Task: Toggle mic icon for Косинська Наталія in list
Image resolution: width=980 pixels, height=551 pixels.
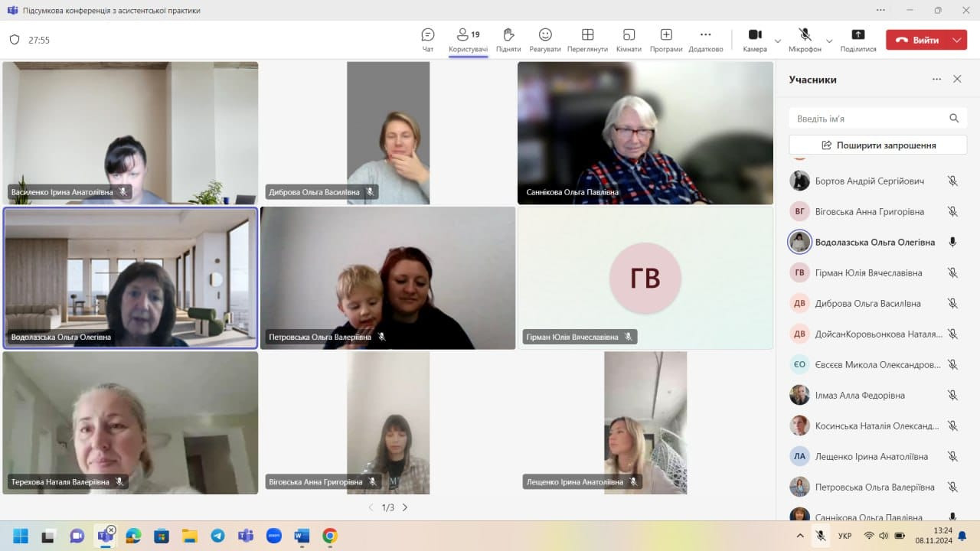Action: [952, 426]
